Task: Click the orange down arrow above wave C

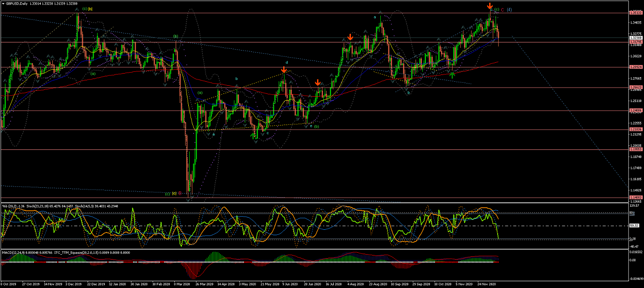Action: pos(490,6)
